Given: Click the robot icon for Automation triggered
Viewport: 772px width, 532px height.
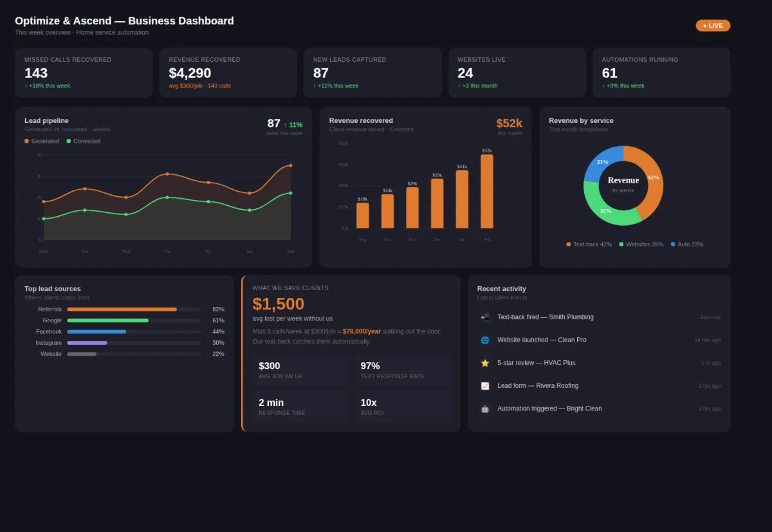Looking at the screenshot, I should coord(485,408).
